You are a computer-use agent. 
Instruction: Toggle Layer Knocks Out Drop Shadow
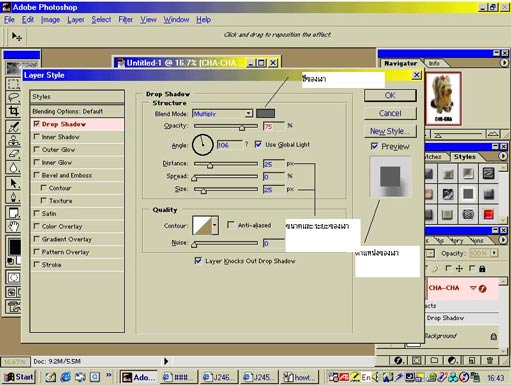point(198,261)
